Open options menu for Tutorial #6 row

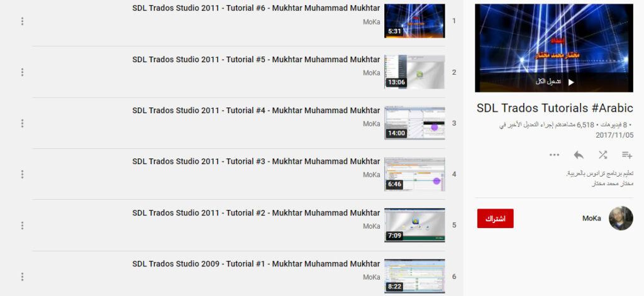(x=22, y=21)
